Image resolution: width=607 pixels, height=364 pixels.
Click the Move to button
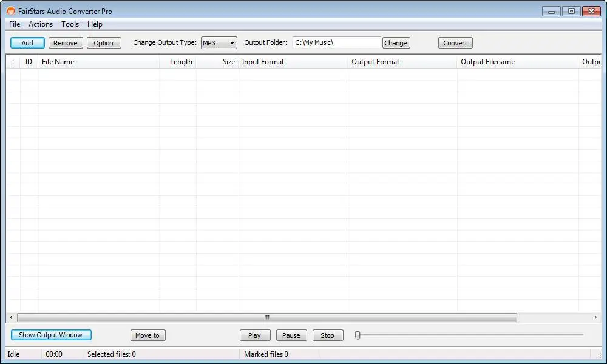[x=148, y=335]
